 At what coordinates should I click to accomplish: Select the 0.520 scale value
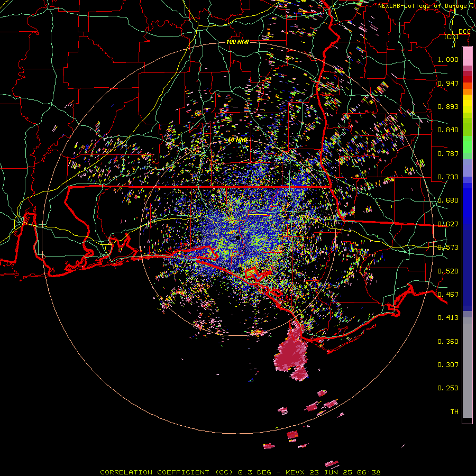448,271
